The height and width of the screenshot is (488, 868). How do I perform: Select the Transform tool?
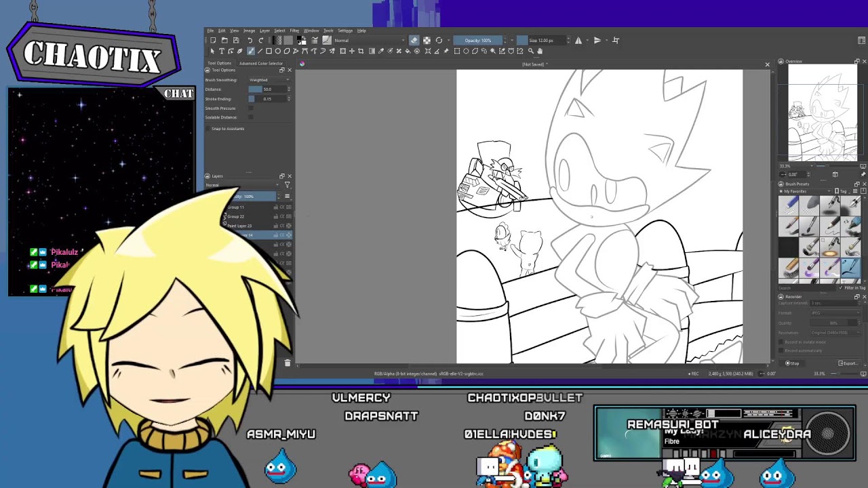coord(342,51)
